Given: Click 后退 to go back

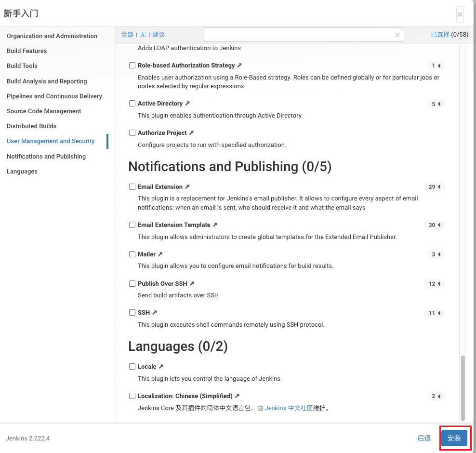Looking at the screenshot, I should [424, 438].
